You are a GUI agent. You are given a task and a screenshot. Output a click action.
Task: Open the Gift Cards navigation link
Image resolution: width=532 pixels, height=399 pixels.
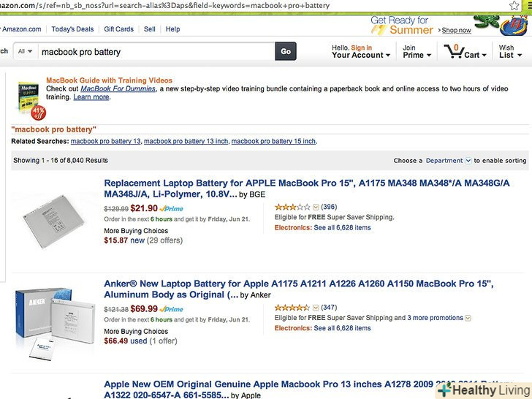tap(118, 29)
